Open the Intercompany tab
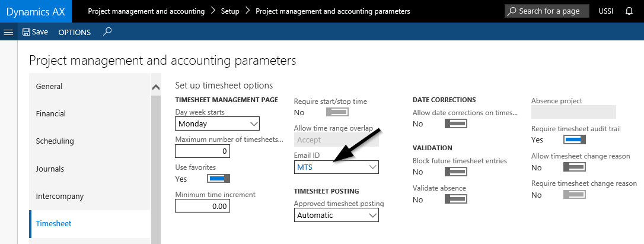The height and width of the screenshot is (244, 644). tap(59, 196)
